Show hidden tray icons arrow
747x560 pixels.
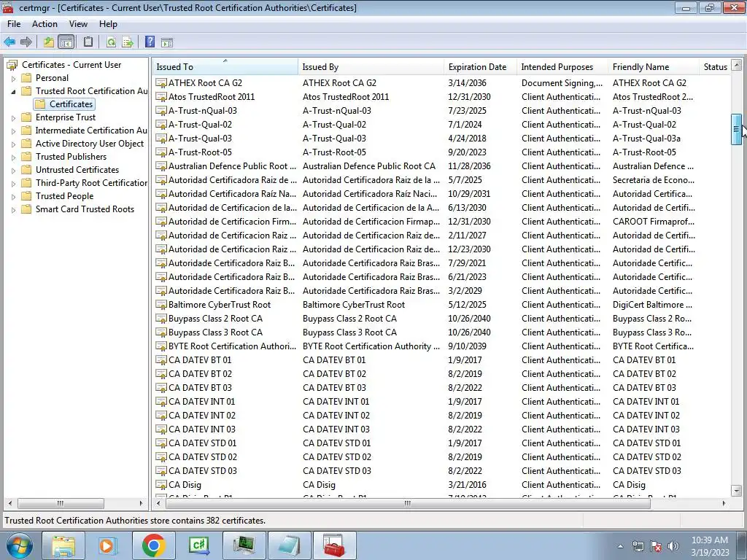pyautogui.click(x=620, y=546)
